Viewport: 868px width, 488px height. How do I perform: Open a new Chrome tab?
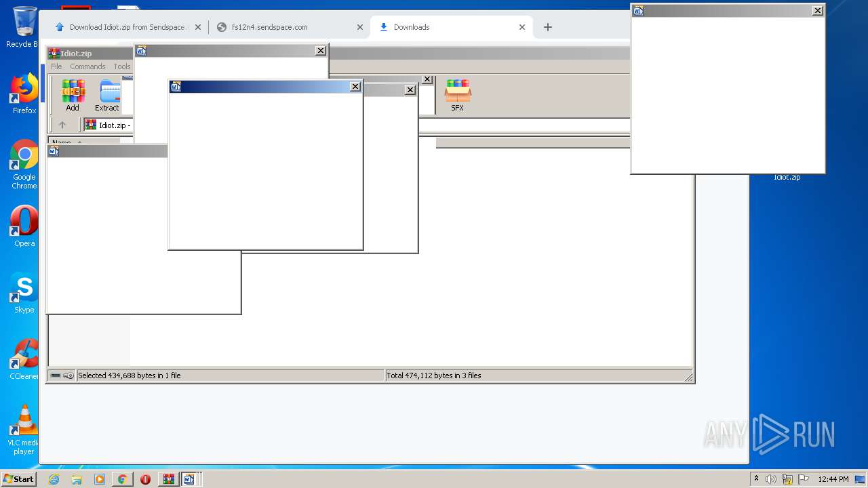[x=548, y=27]
